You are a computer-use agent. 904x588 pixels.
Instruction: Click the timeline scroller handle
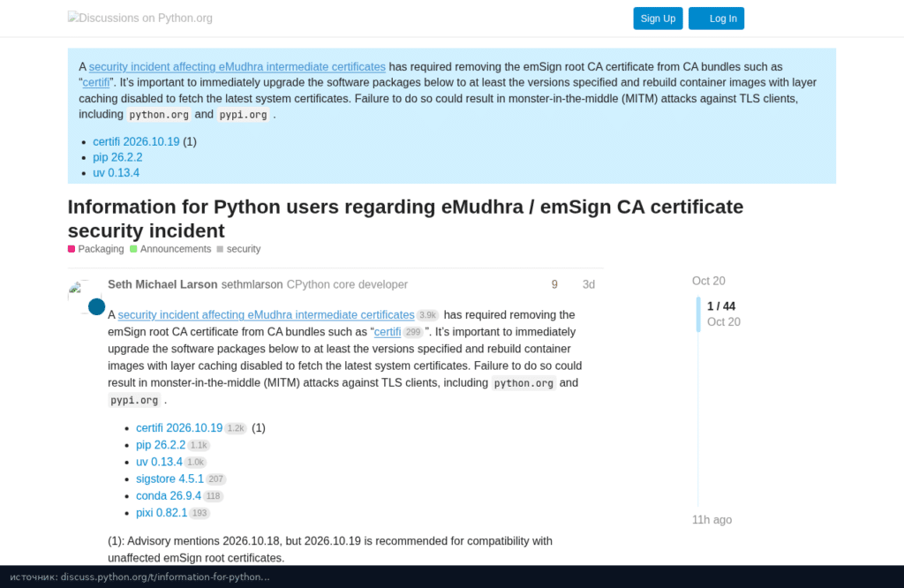click(x=698, y=314)
